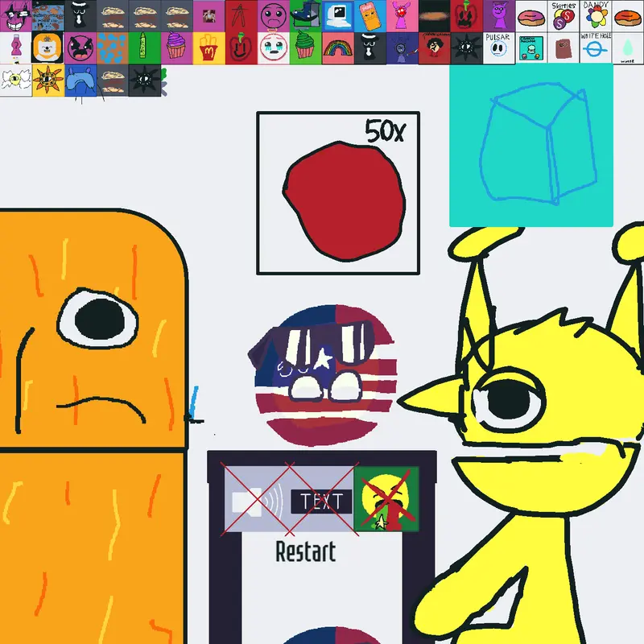Select the rainbow tile
Screen dimensions: 644x644
(x=337, y=48)
